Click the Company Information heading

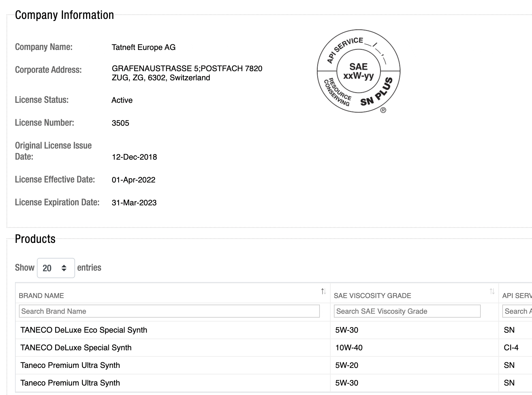[x=65, y=15]
